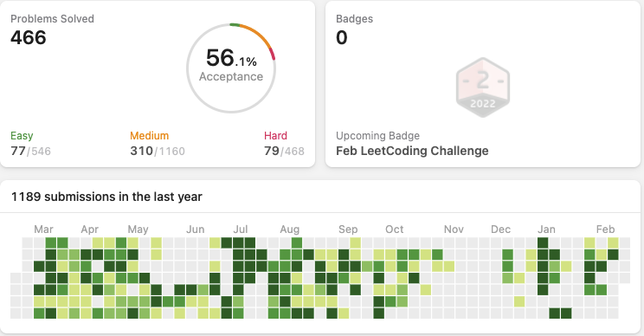Viewport: 644px width, 336px height.
Task: Open Feb LeetCoding Challenge upcoming badge
Action: [x=412, y=151]
